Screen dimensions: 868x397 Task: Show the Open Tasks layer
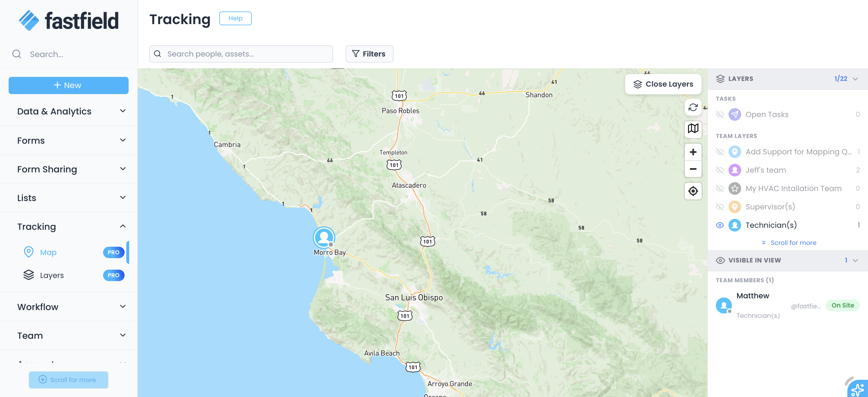(720, 114)
